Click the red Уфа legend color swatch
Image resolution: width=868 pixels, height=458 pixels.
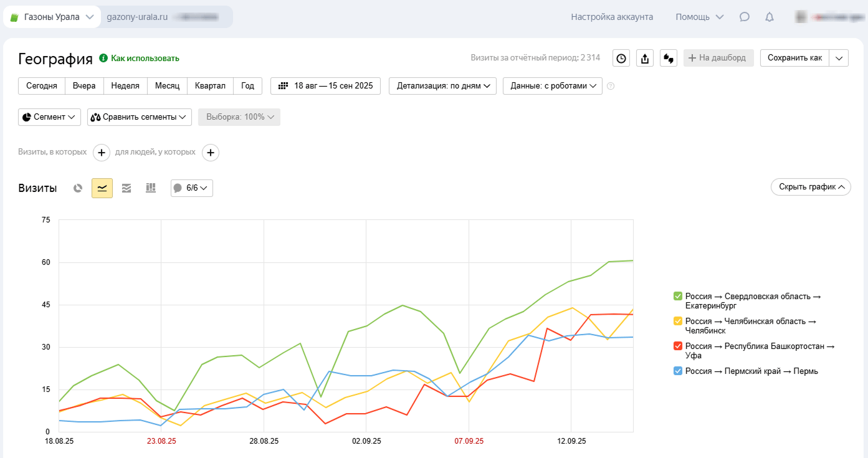coord(677,346)
